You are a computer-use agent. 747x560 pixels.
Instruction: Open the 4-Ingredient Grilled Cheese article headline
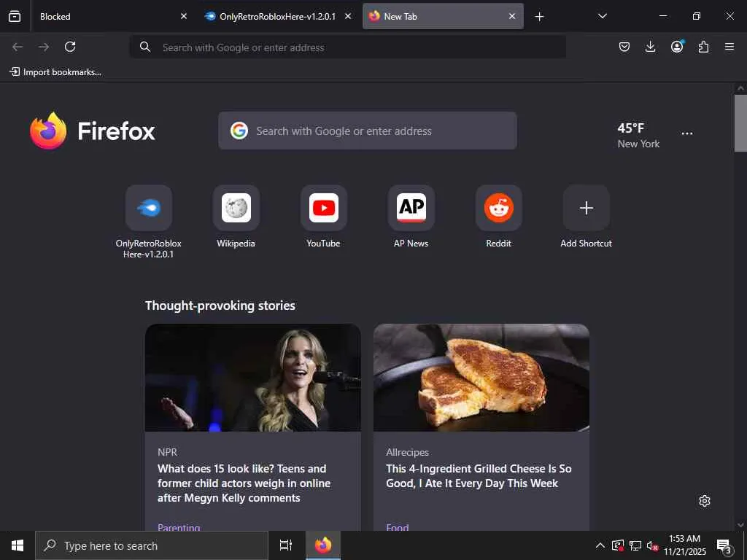point(479,475)
